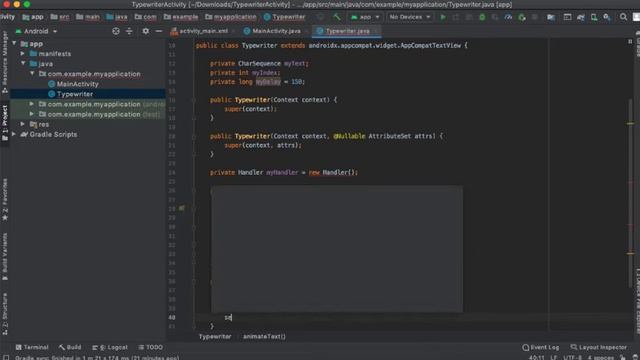Expand com.example.myapplication (androidTest) package

tap(32, 104)
